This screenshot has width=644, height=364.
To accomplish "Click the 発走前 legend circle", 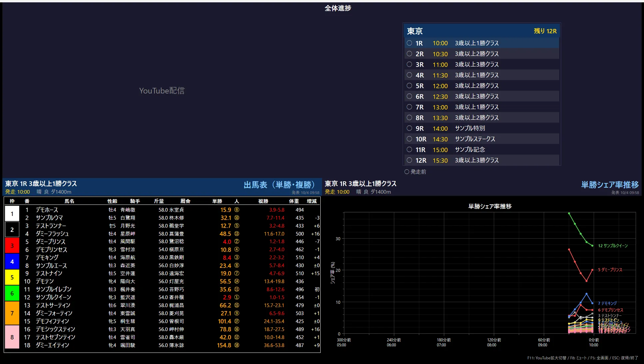I will coord(407,172).
